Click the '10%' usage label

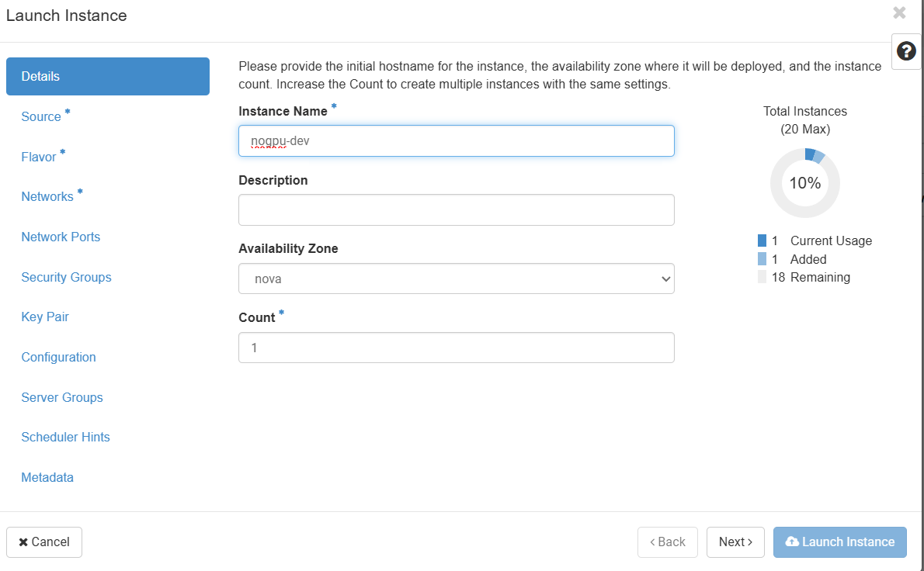805,183
